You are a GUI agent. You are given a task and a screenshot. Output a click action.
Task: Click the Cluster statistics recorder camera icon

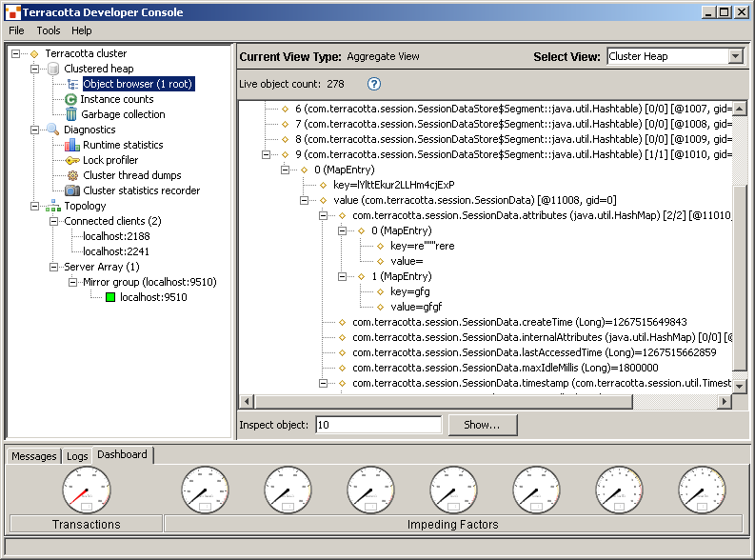coord(72,190)
